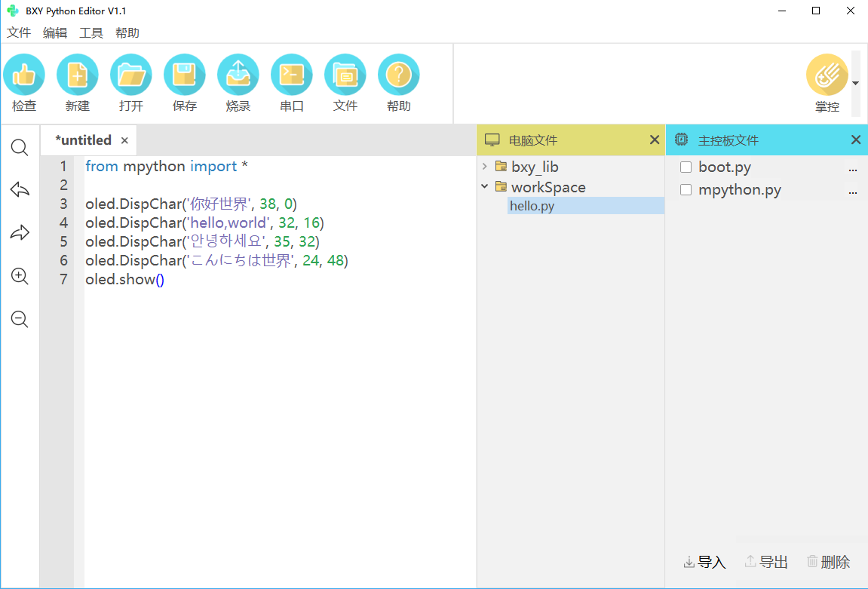Save the script with 保存 icon
Screen dimensions: 868x589
tap(185, 75)
